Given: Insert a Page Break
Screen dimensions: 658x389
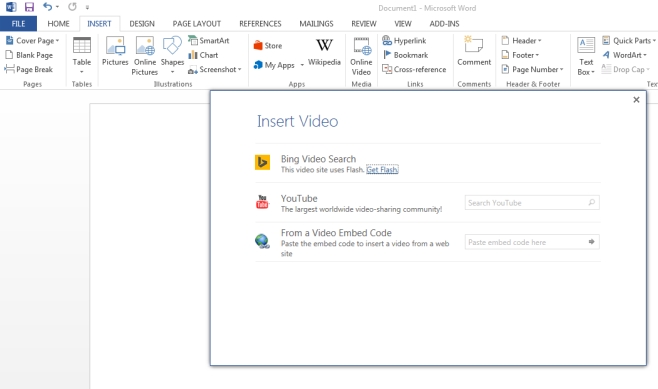Looking at the screenshot, I should [29, 69].
